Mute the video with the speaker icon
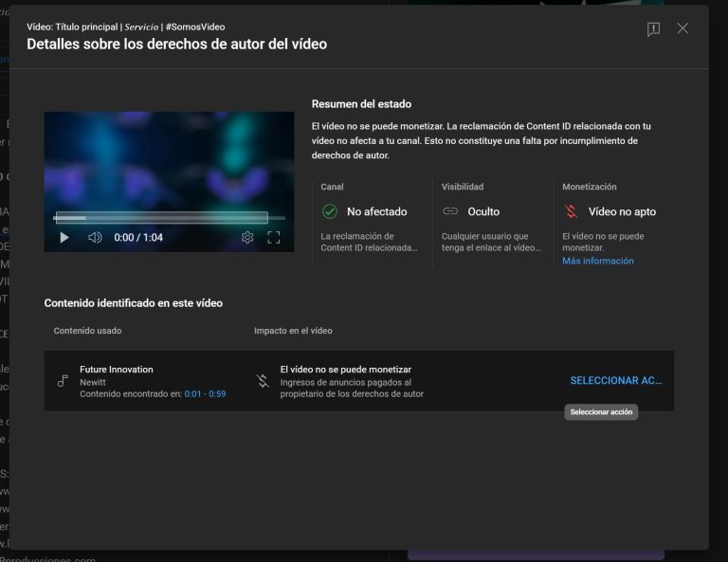728x562 pixels. pyautogui.click(x=95, y=238)
